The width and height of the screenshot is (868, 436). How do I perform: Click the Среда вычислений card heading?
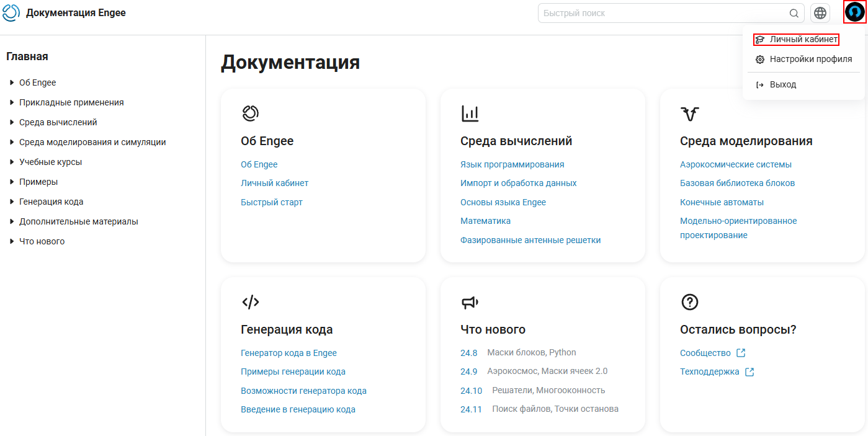[x=516, y=141]
